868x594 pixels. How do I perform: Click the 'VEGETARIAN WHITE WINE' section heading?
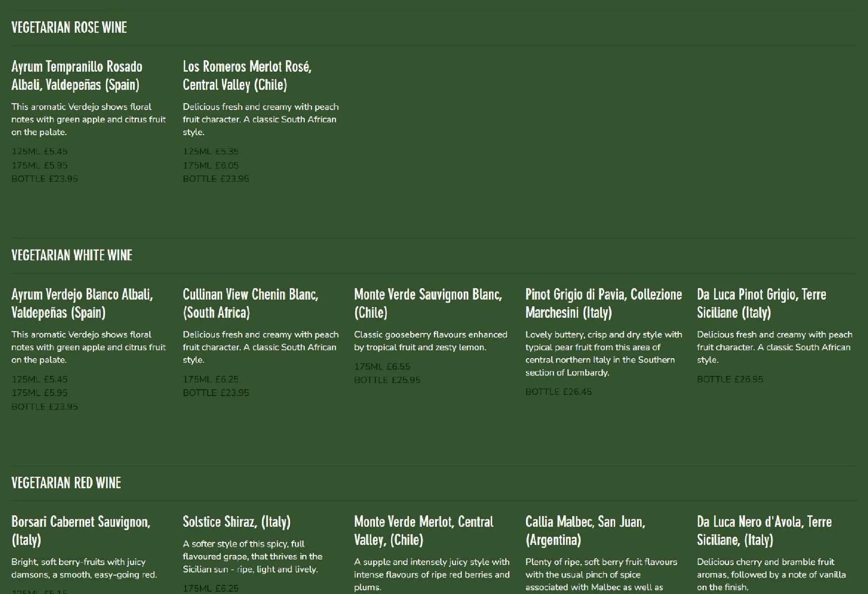coord(72,255)
